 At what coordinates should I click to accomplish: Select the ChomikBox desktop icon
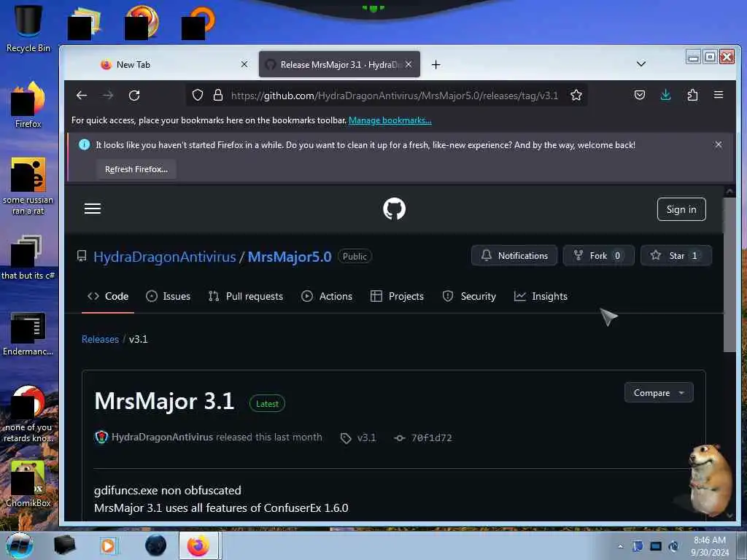tap(28, 483)
